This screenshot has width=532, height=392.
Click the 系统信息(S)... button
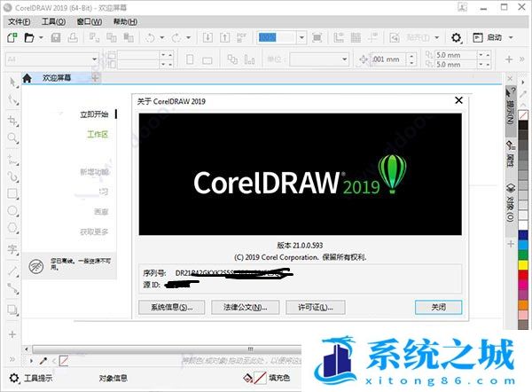click(172, 307)
